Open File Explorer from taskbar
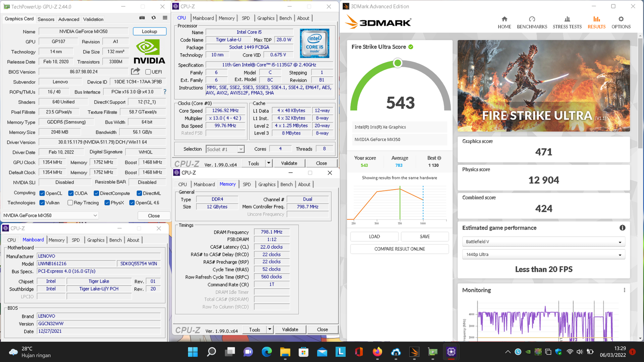 click(285, 352)
